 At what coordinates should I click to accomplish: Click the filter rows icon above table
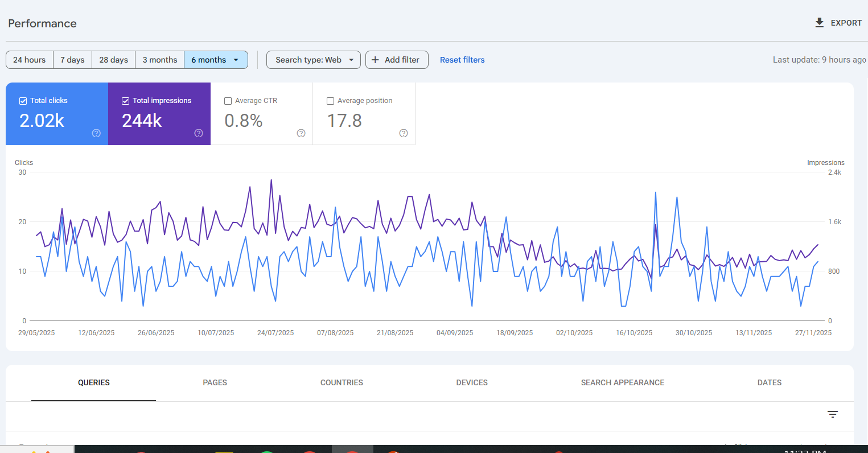(832, 414)
